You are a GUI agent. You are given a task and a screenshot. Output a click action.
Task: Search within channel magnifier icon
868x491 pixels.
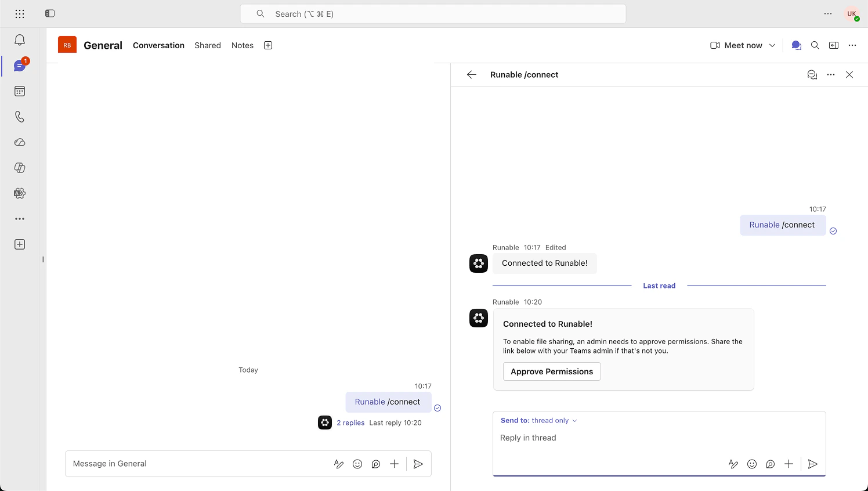[815, 45]
